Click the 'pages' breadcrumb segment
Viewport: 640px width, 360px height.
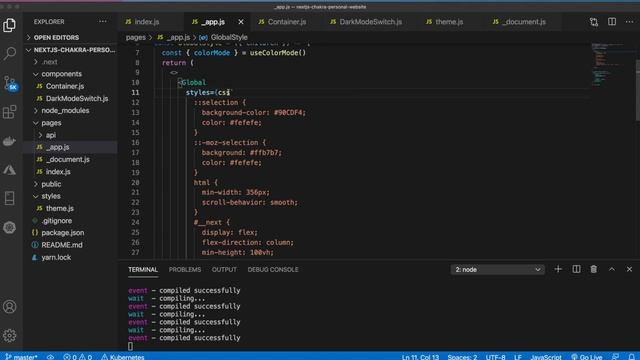[136, 37]
